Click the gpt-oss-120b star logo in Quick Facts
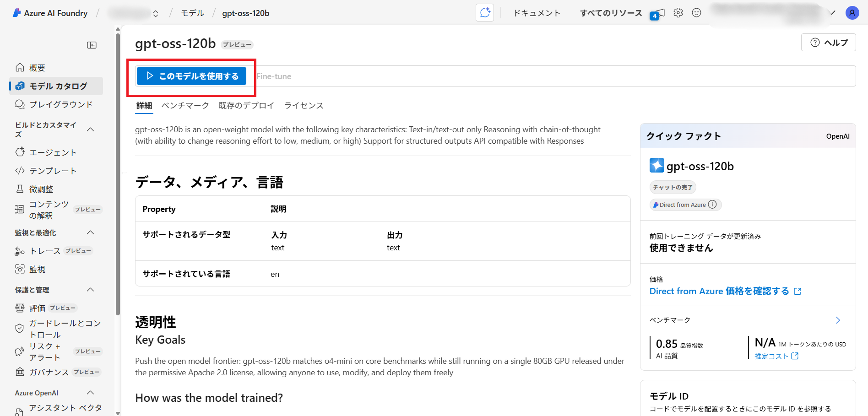868x416 pixels. pyautogui.click(x=656, y=165)
